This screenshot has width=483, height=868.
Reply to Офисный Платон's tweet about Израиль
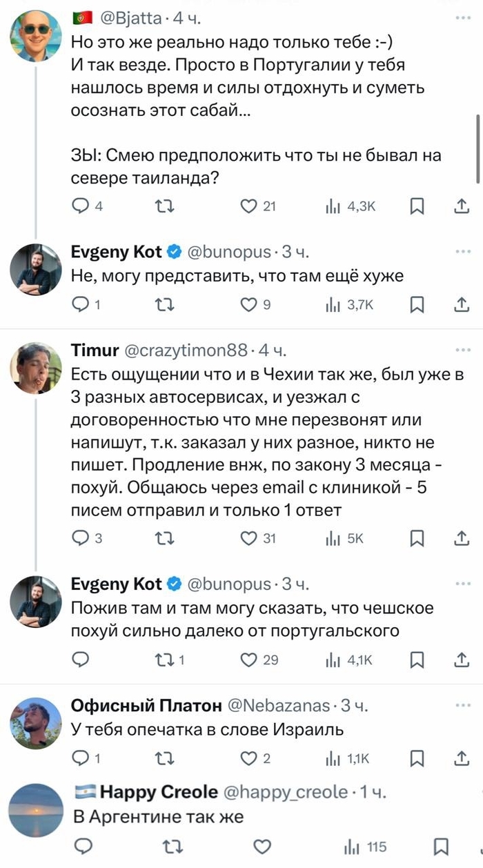click(81, 759)
